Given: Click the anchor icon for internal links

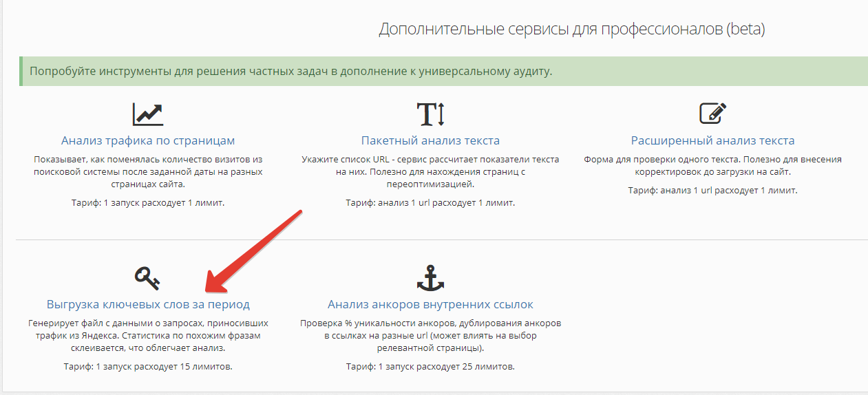Looking at the screenshot, I should [431, 277].
